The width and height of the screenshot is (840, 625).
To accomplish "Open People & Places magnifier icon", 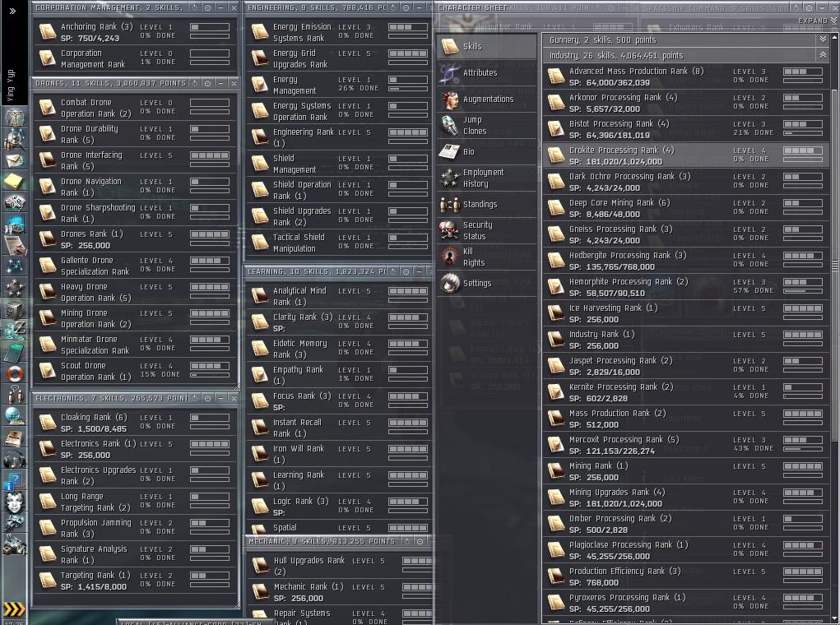I will tap(15, 139).
